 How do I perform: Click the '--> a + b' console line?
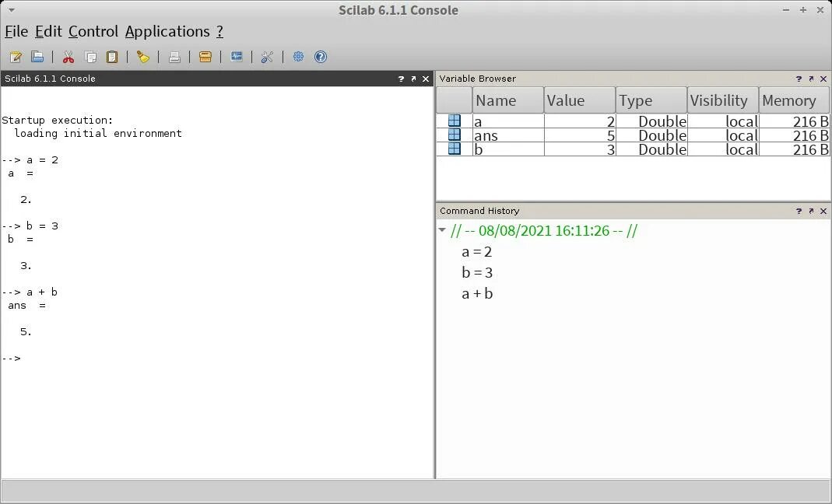coord(30,292)
